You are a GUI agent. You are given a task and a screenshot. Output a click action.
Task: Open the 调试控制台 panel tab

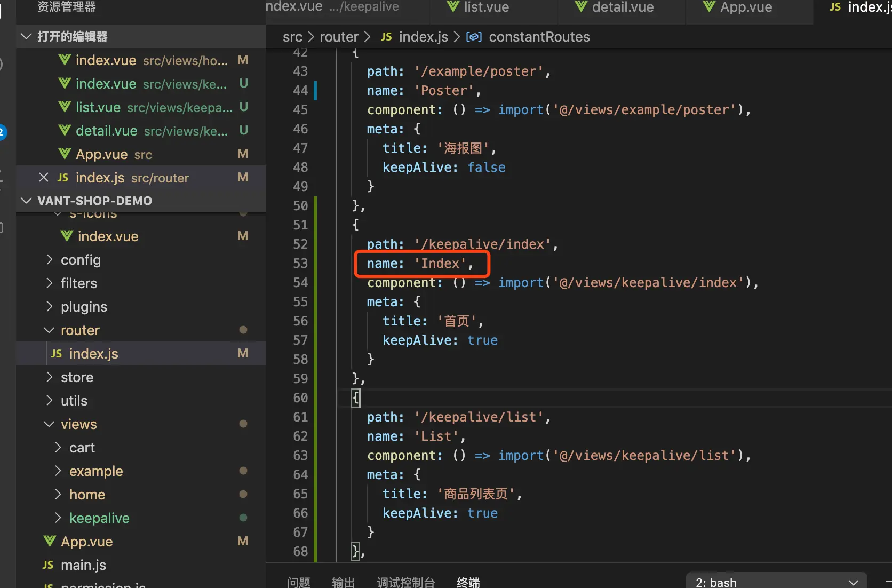406,582
